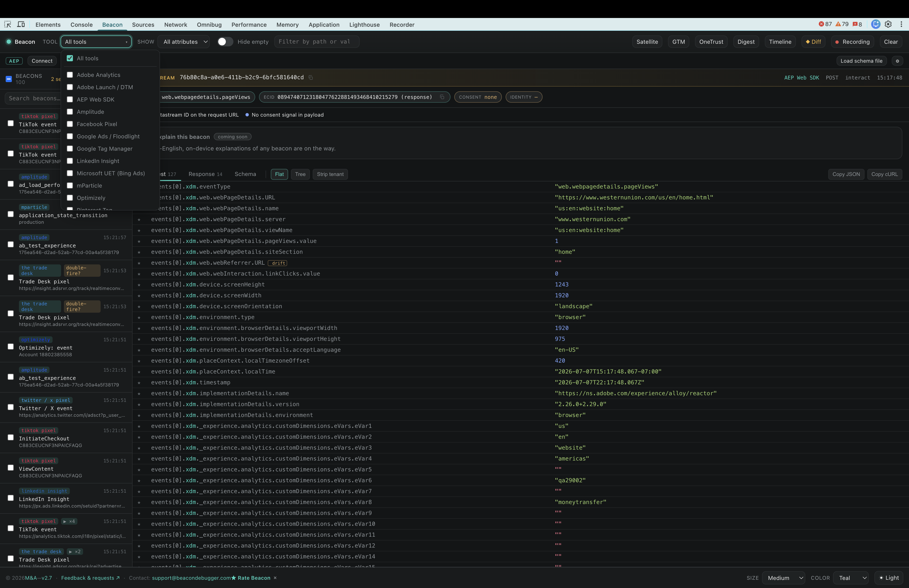Activate the inspect element picker icon
This screenshot has height=588, width=909.
coord(8,24)
